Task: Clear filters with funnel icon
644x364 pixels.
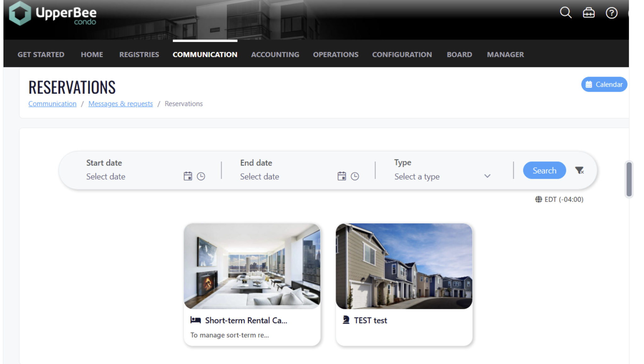Action: point(579,171)
